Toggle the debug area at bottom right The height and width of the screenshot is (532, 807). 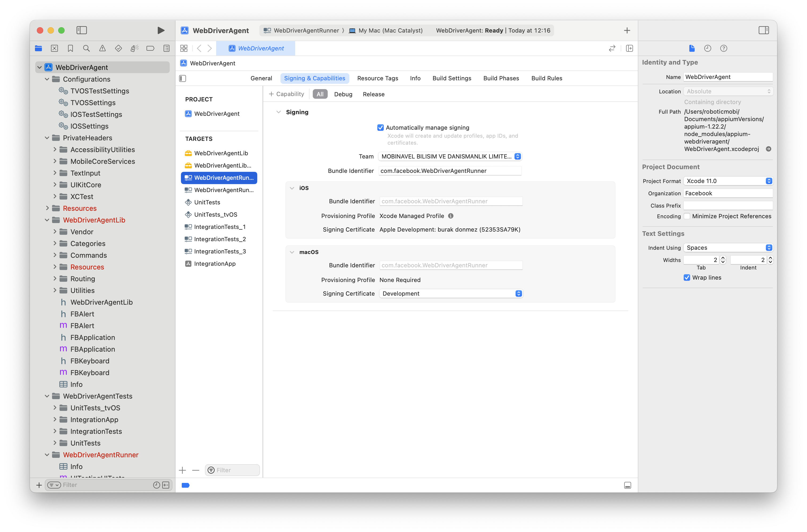pos(627,486)
